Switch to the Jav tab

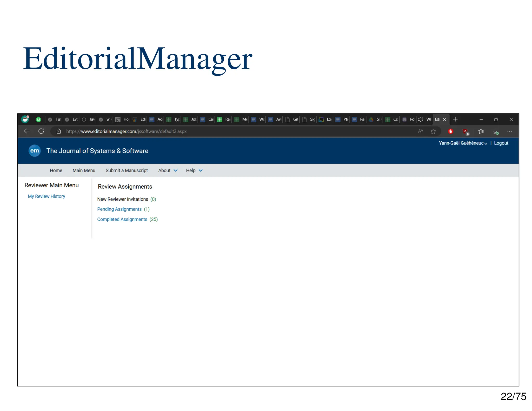(88, 120)
